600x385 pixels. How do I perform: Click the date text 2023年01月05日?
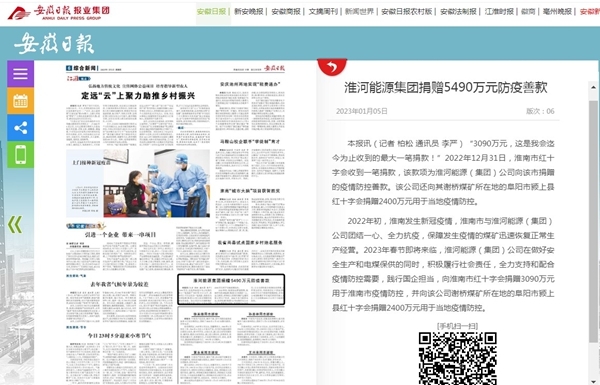pos(362,111)
